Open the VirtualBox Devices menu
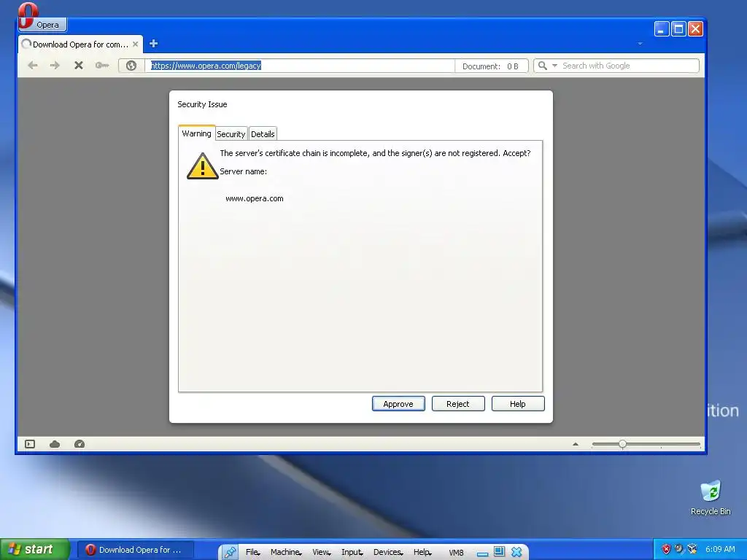 pyautogui.click(x=388, y=552)
